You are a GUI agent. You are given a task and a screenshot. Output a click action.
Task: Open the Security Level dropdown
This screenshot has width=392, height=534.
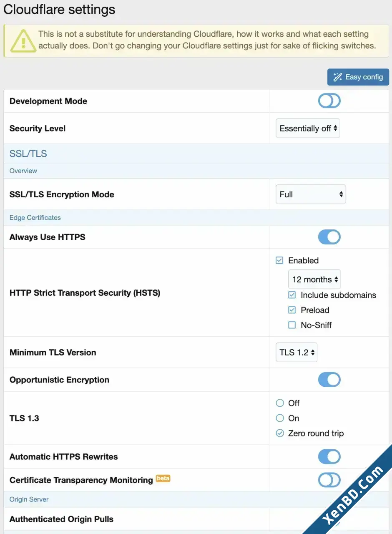pyautogui.click(x=308, y=128)
